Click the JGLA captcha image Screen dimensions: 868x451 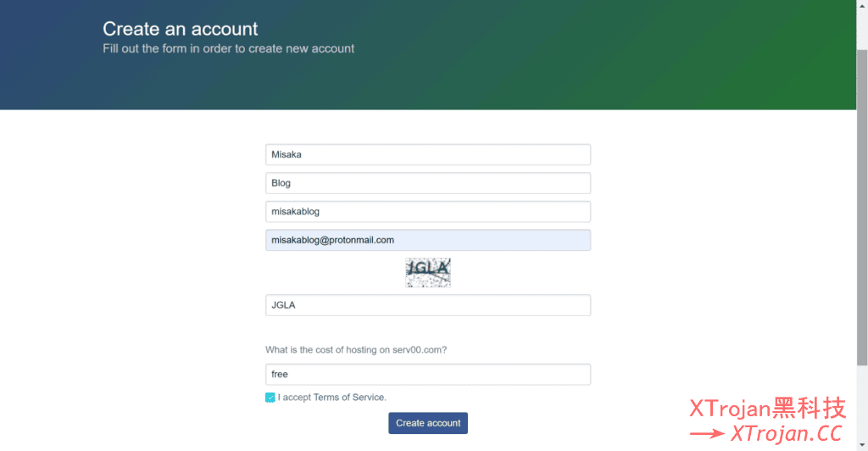click(x=428, y=272)
